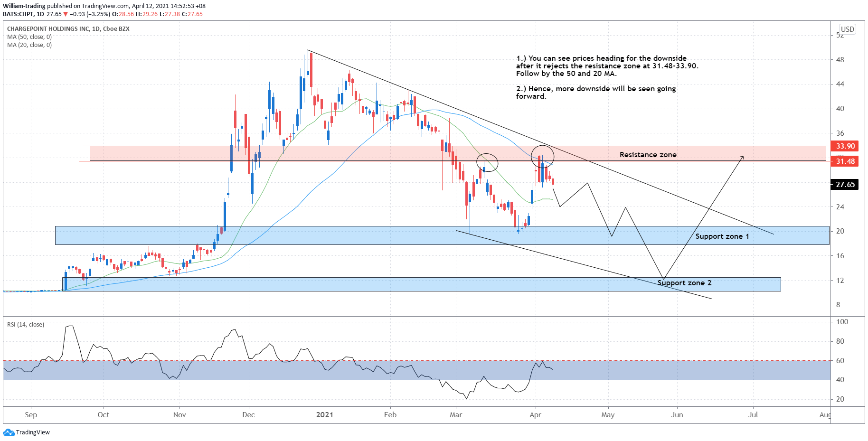Open the USD currency selector

pos(848,29)
